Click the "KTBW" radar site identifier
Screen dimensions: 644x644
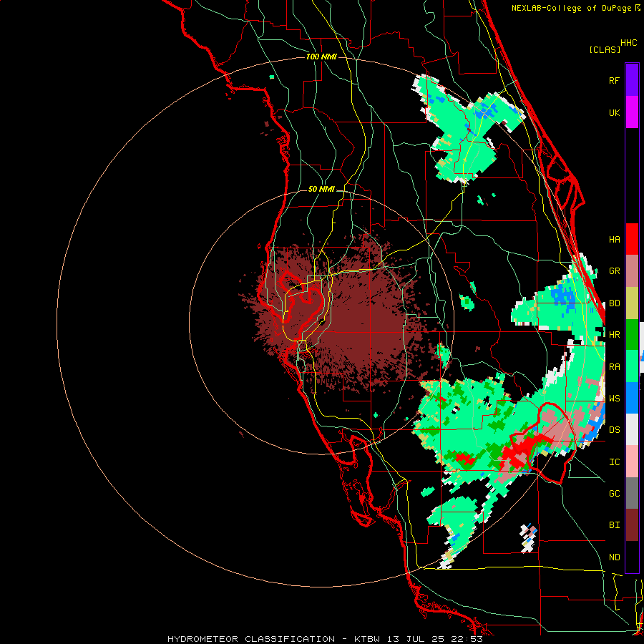tap(367, 639)
